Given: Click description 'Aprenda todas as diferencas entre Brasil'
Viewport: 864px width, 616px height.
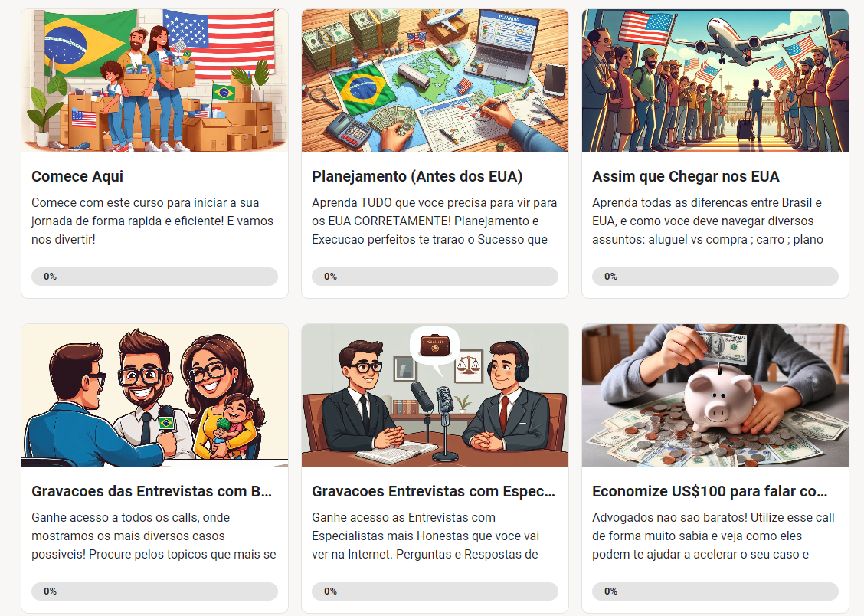Looking at the screenshot, I should [x=708, y=221].
